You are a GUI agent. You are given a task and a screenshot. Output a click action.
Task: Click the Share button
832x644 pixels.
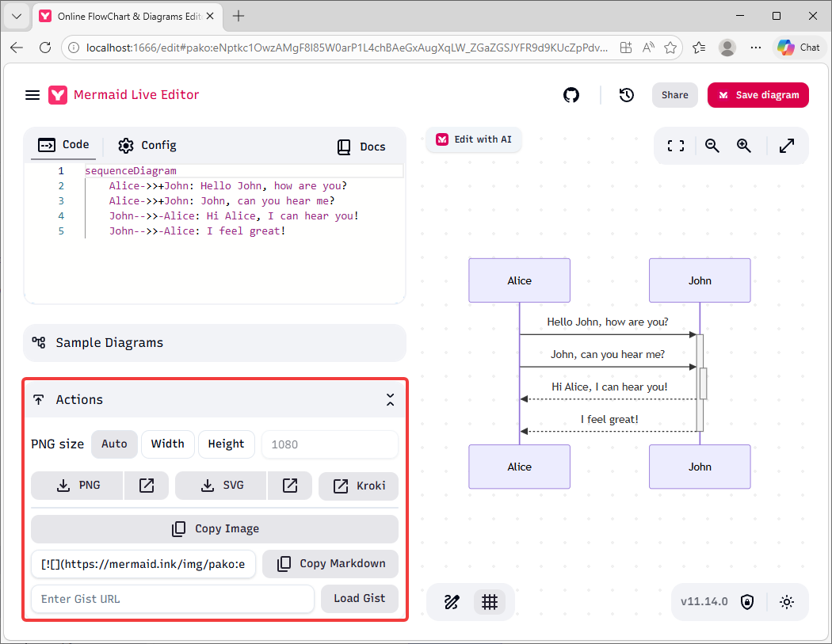(x=674, y=95)
